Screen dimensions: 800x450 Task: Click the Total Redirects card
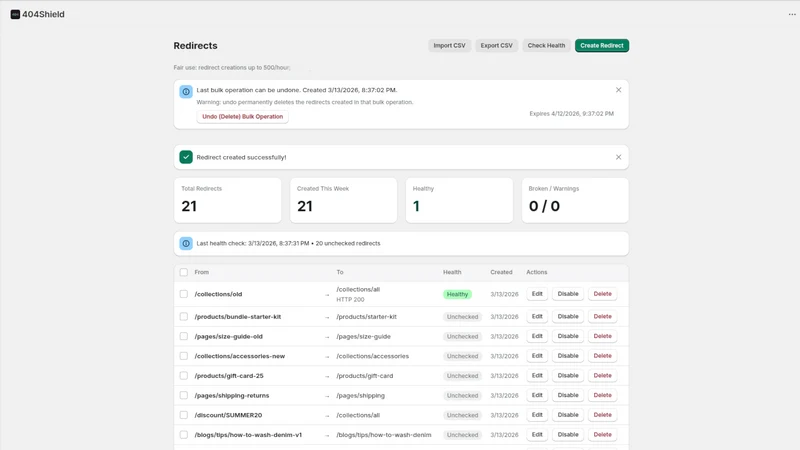pos(228,200)
